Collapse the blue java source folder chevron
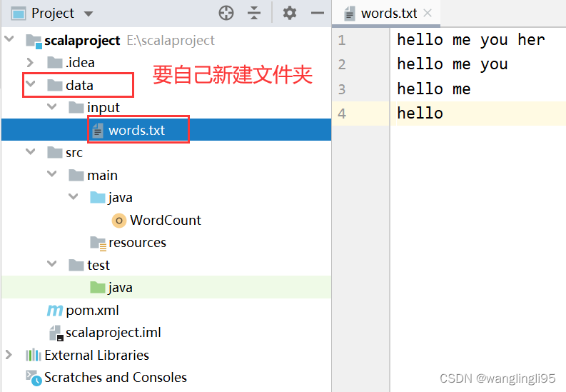The height and width of the screenshot is (392, 566). click(74, 197)
